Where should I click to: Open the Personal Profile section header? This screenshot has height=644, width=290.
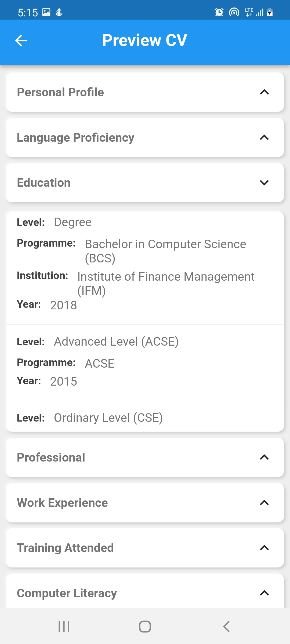[x=145, y=92]
